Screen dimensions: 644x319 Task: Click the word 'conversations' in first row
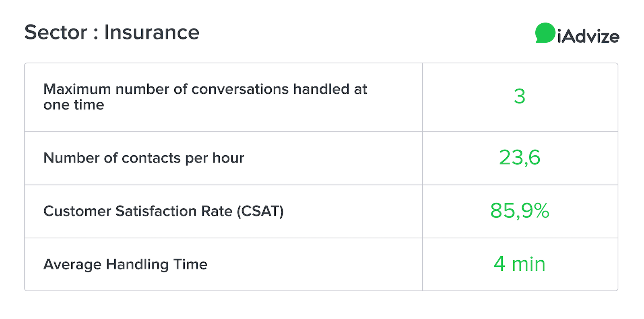coord(240,89)
